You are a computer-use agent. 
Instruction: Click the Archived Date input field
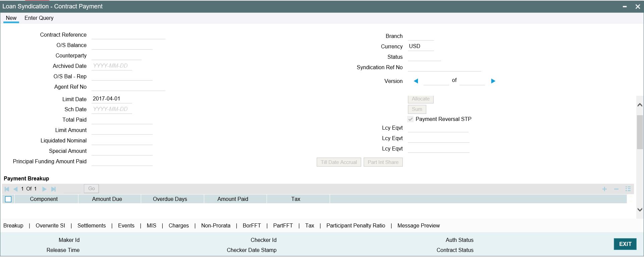(x=112, y=66)
